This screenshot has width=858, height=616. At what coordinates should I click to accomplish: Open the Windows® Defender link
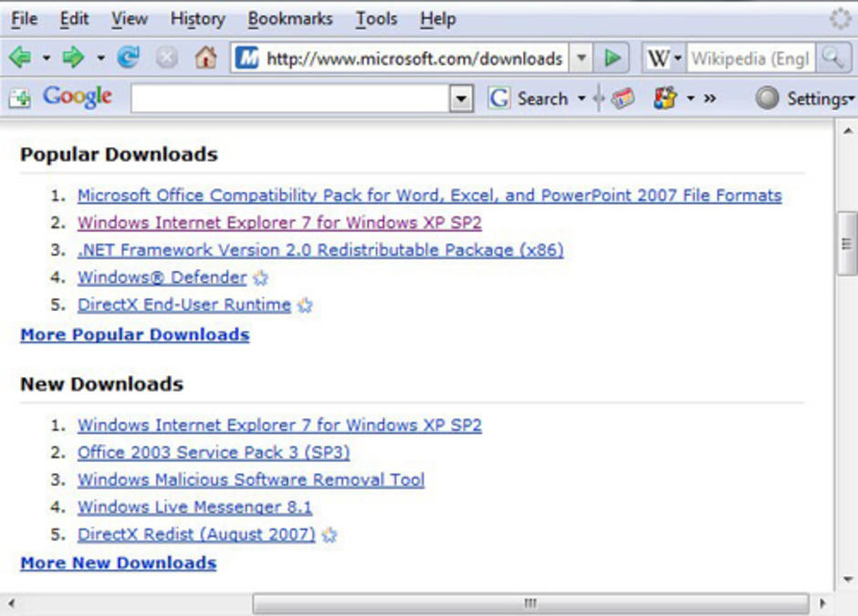tap(162, 278)
